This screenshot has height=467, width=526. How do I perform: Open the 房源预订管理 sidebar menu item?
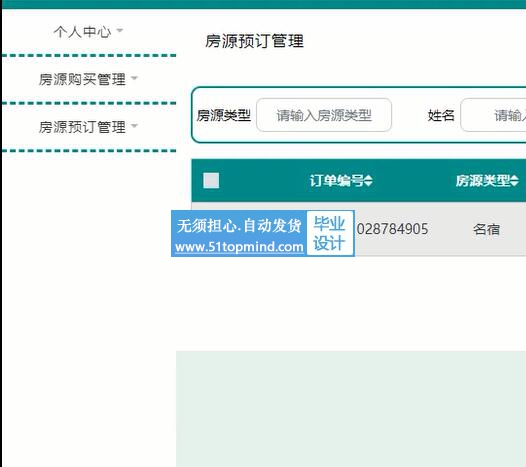coord(82,127)
